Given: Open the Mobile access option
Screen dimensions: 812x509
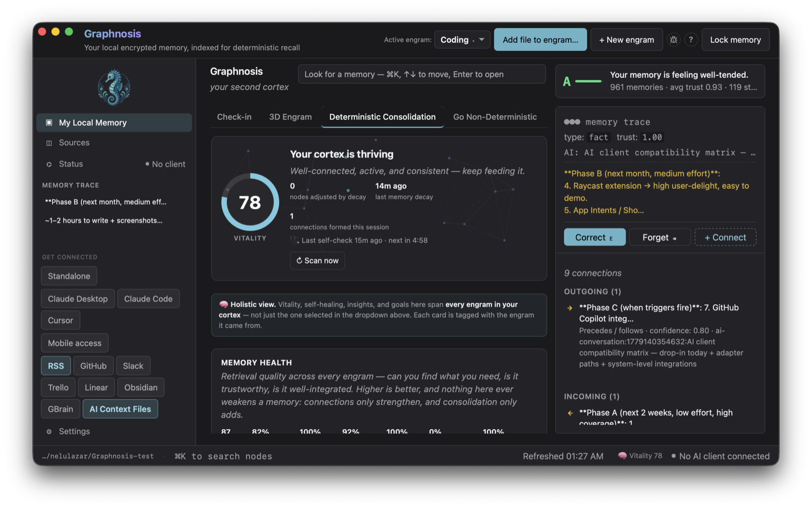Looking at the screenshot, I should tap(75, 343).
